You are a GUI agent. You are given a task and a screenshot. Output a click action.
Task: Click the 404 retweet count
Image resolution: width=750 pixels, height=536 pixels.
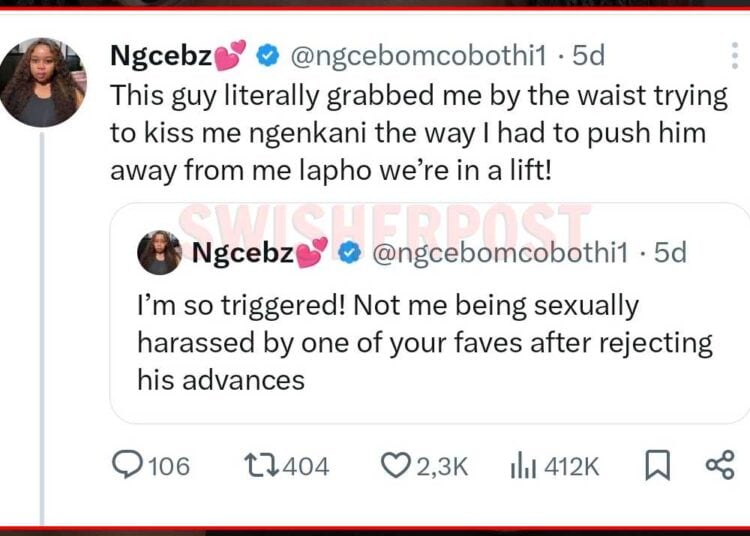(306, 465)
